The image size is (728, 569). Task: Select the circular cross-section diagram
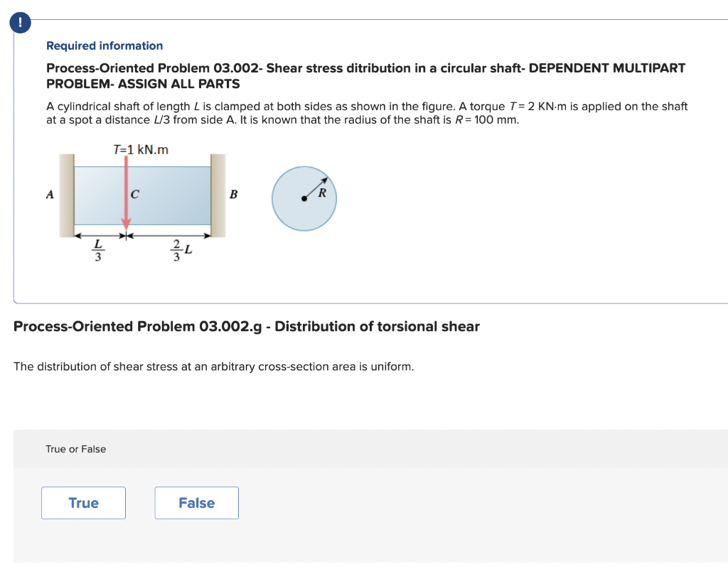pyautogui.click(x=304, y=197)
